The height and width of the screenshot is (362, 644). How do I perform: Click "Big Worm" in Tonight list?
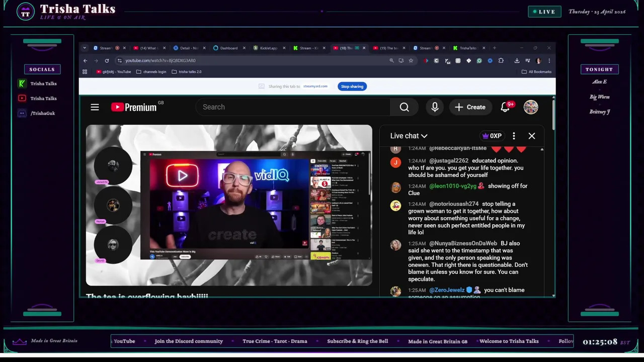coord(600,97)
